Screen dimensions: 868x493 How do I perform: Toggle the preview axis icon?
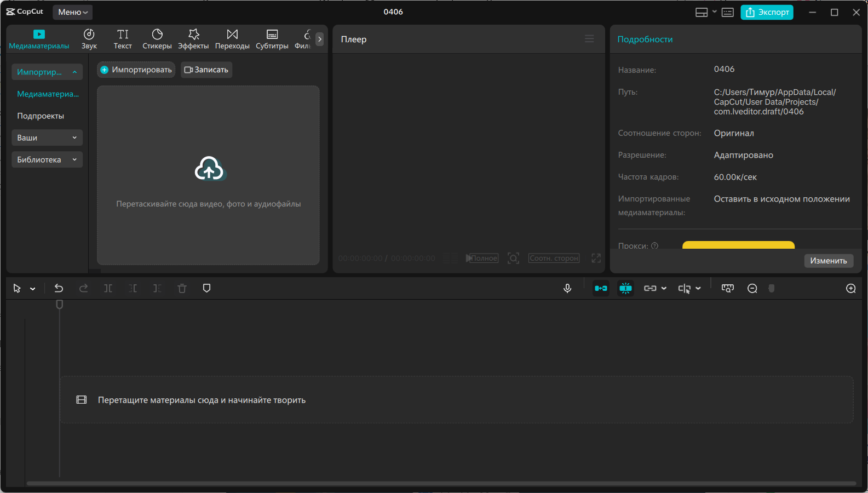click(684, 288)
